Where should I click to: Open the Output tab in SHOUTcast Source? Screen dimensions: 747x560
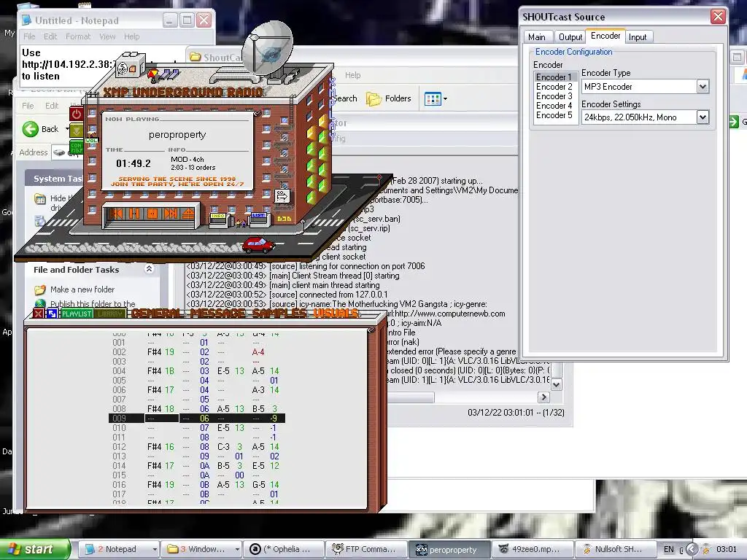point(570,37)
